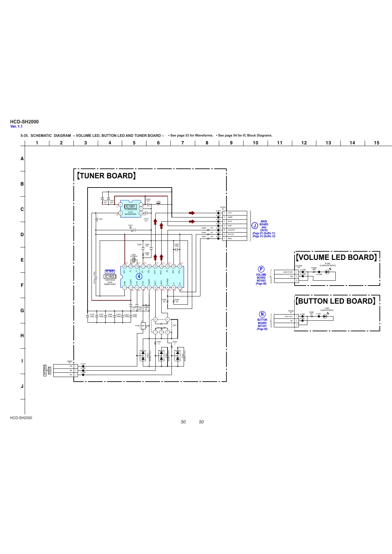Click the FL1601 BPF filter block
Viewport: 392px width, 554px height.
pyautogui.click(x=143, y=326)
